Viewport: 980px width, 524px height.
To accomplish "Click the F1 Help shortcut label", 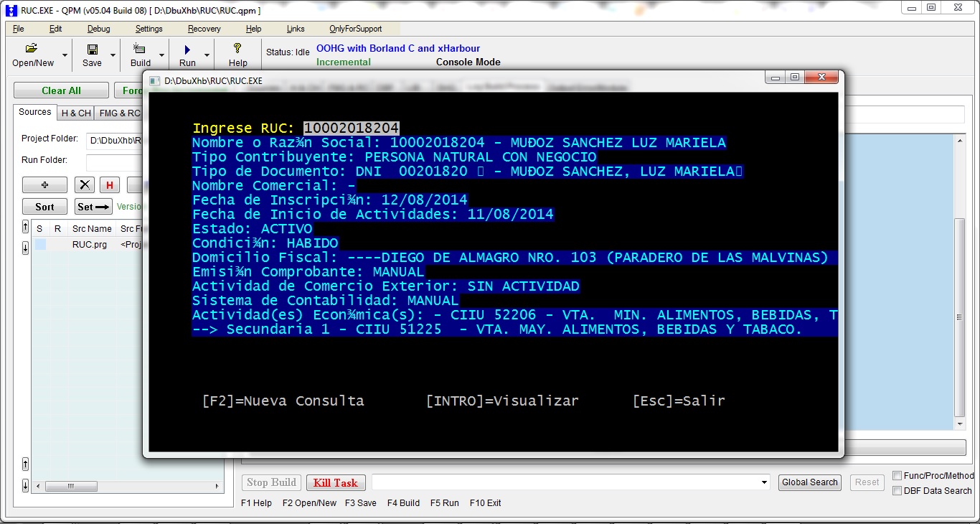I will click(257, 503).
